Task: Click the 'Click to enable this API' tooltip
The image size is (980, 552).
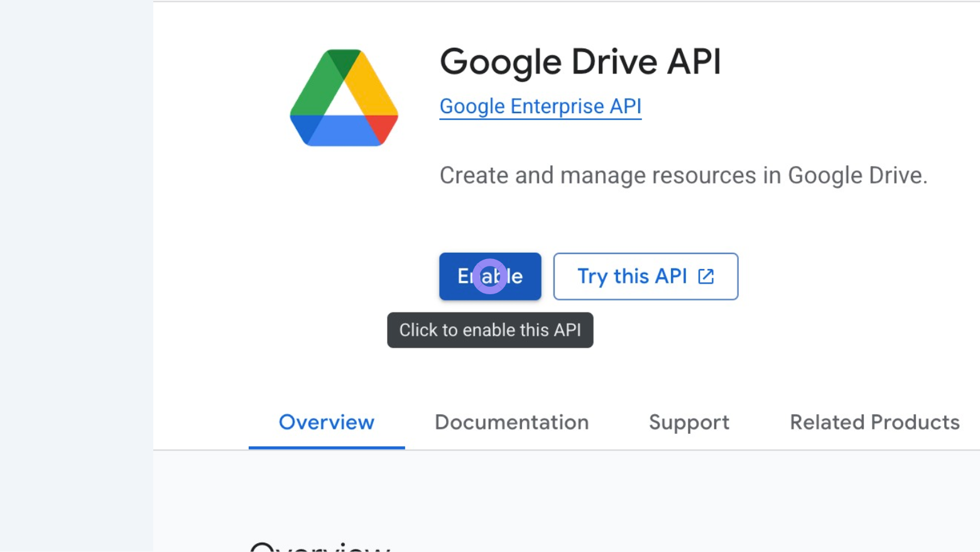Action: click(489, 329)
